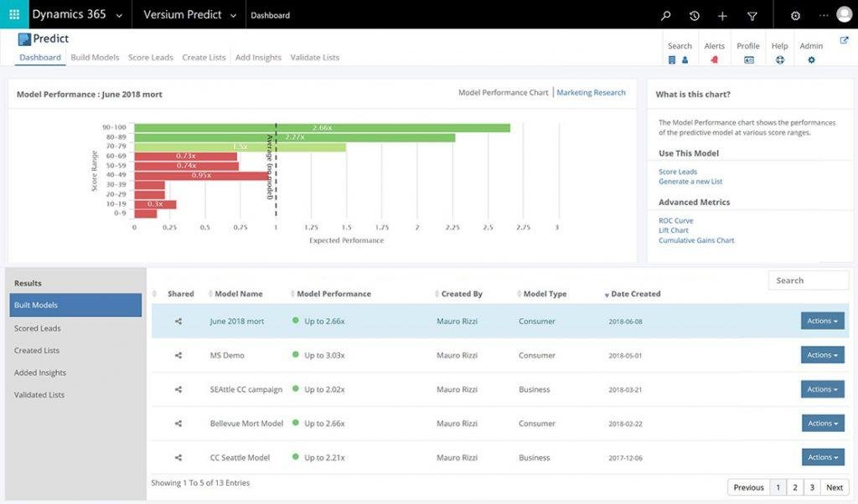Expand the Dynamics 365 dropdown chevron
The width and height of the screenshot is (858, 504).
[119, 16]
